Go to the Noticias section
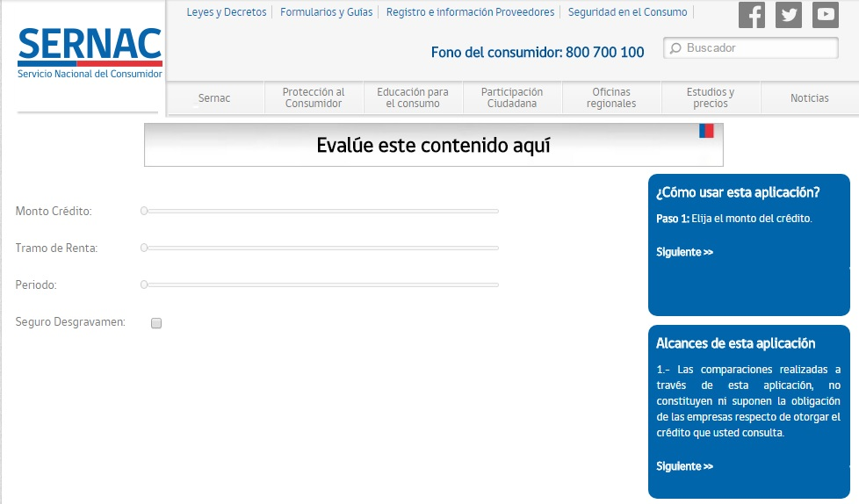The height and width of the screenshot is (504, 859). [809, 98]
